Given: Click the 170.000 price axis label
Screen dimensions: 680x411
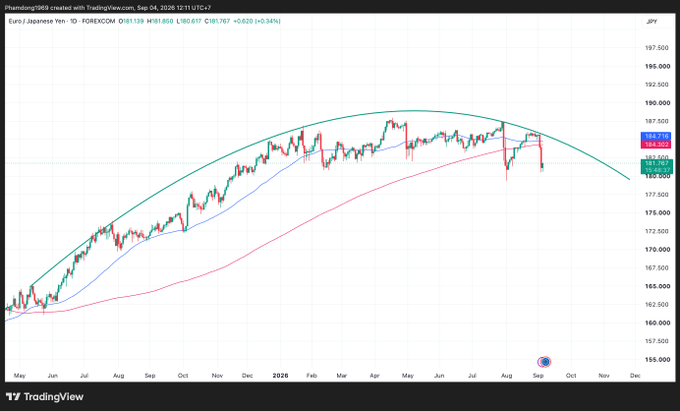Looking at the screenshot, I should click(x=657, y=249).
